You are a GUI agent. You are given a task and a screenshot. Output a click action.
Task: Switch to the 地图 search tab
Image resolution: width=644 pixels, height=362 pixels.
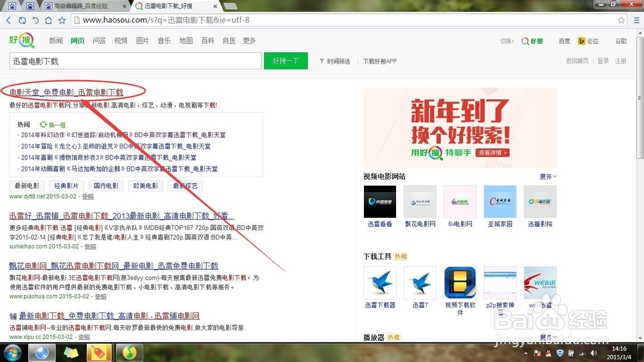click(x=186, y=41)
